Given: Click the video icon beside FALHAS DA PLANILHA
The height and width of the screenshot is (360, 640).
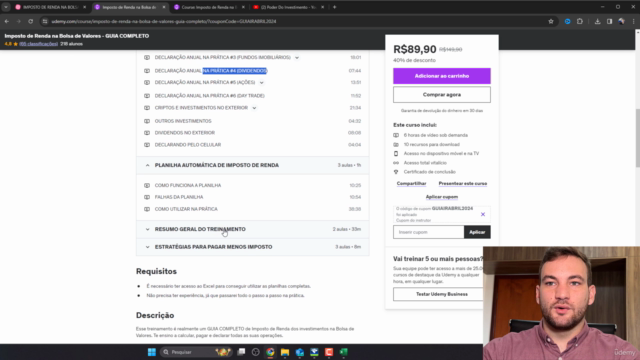Looking at the screenshot, I should click(147, 197).
